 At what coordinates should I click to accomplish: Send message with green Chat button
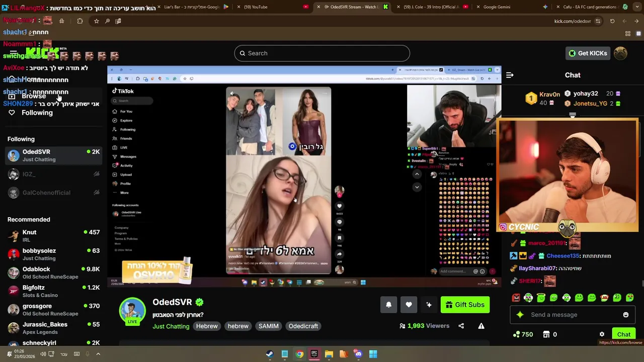click(x=623, y=334)
